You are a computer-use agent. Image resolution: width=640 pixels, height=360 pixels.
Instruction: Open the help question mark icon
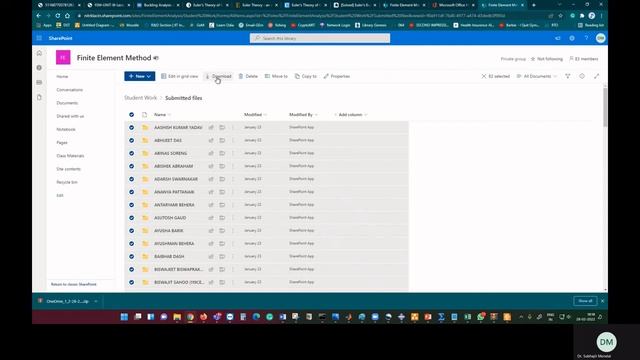586,38
